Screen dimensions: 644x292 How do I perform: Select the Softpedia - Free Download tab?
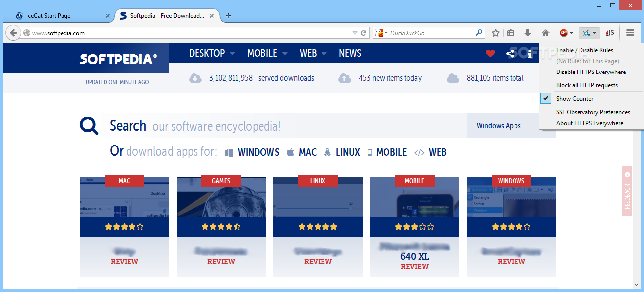[x=168, y=16]
